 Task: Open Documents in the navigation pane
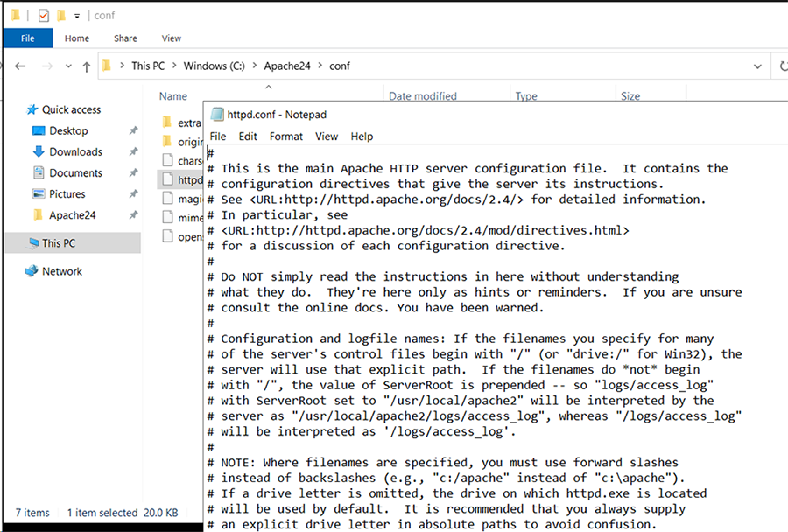point(75,173)
